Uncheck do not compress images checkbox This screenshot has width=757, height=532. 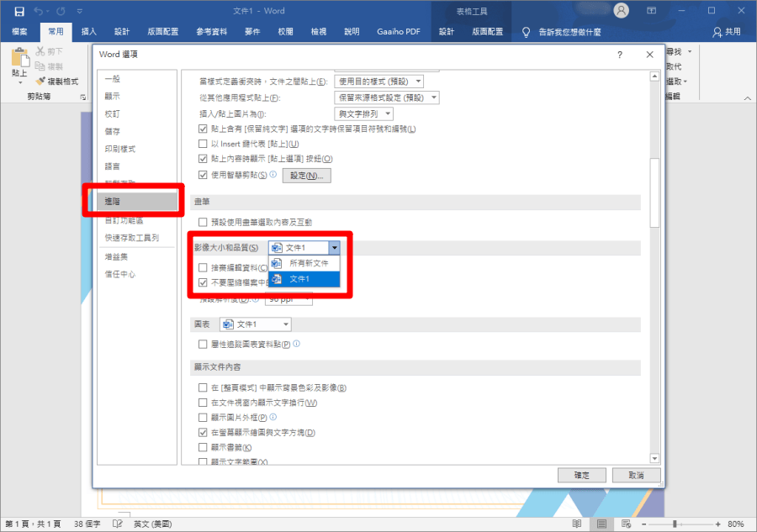pyautogui.click(x=203, y=282)
